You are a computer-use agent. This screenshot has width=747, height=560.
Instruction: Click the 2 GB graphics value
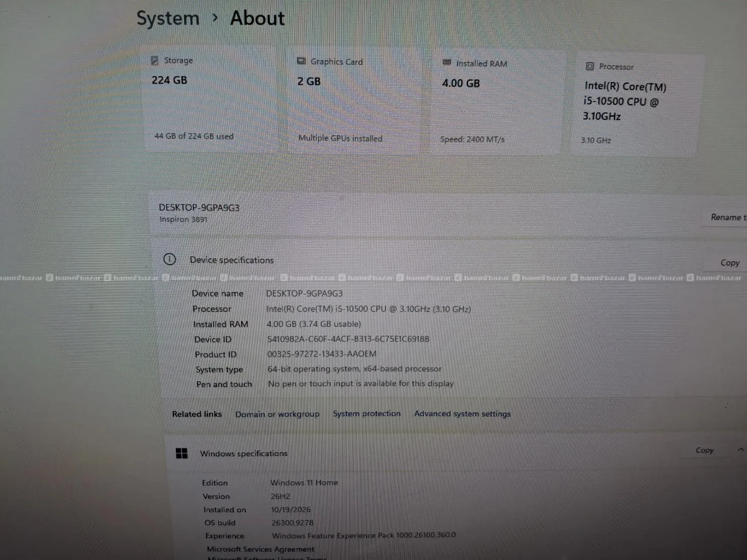coord(309,81)
